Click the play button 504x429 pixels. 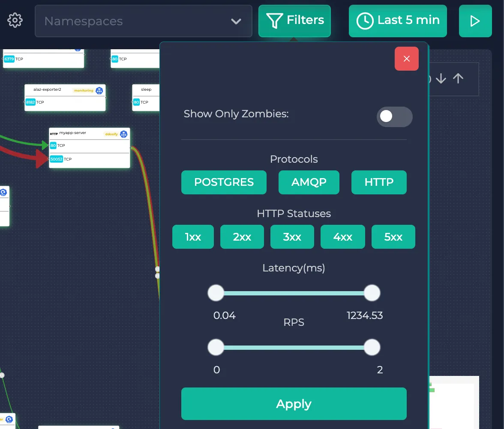point(475,21)
